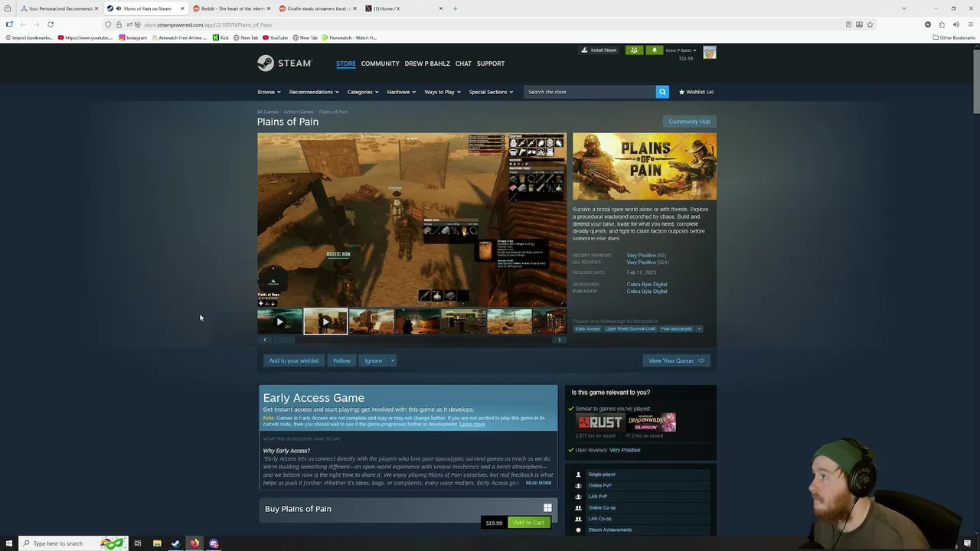Click the LAN PvP feature icon

[578, 497]
